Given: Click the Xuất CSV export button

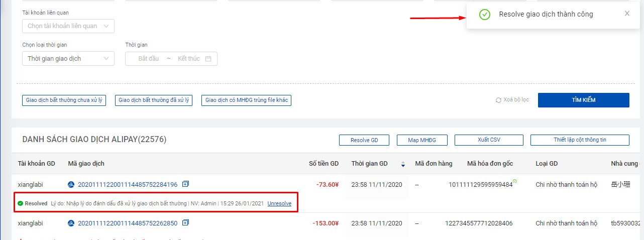Looking at the screenshot, I should [x=489, y=140].
